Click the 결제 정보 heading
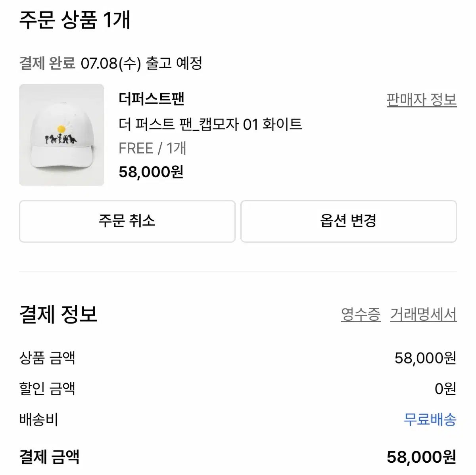 click(x=58, y=314)
